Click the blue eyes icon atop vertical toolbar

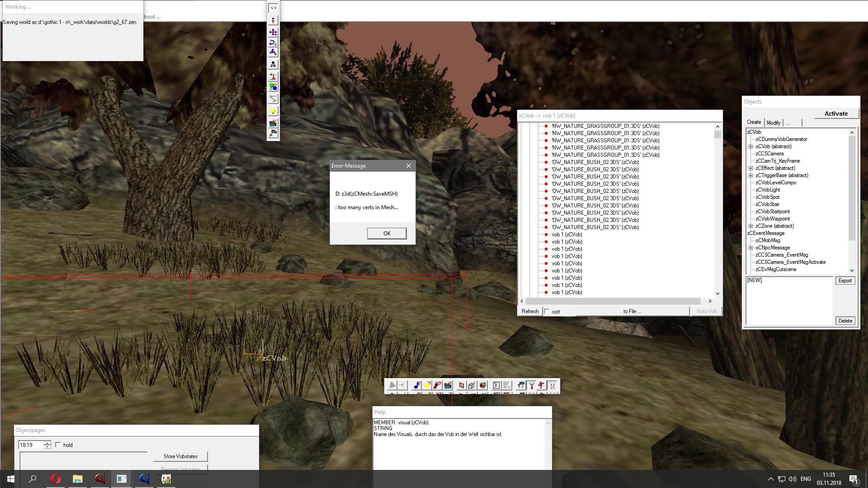(x=273, y=8)
